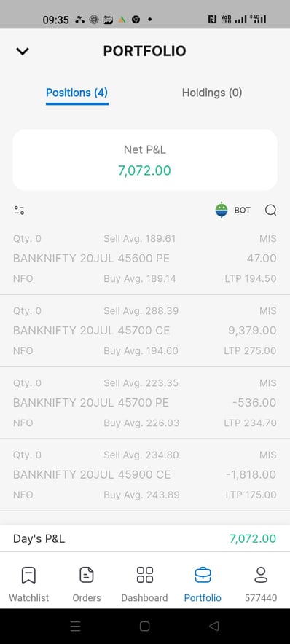Open the BANKNIFTY 20JUL 45600 PE position
Image resolution: width=290 pixels, height=644 pixels.
[145, 259]
